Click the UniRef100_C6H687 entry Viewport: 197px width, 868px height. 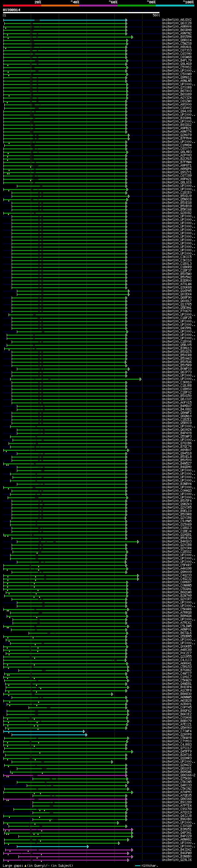[x=176, y=582]
